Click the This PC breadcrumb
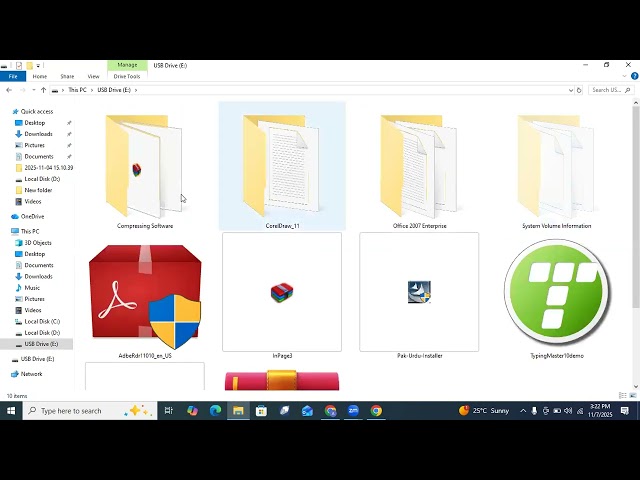 77,90
